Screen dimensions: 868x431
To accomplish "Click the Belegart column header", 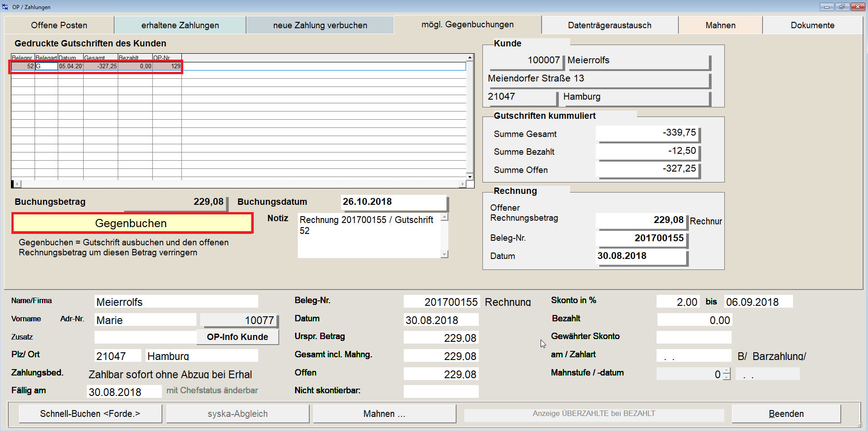I will coord(46,58).
